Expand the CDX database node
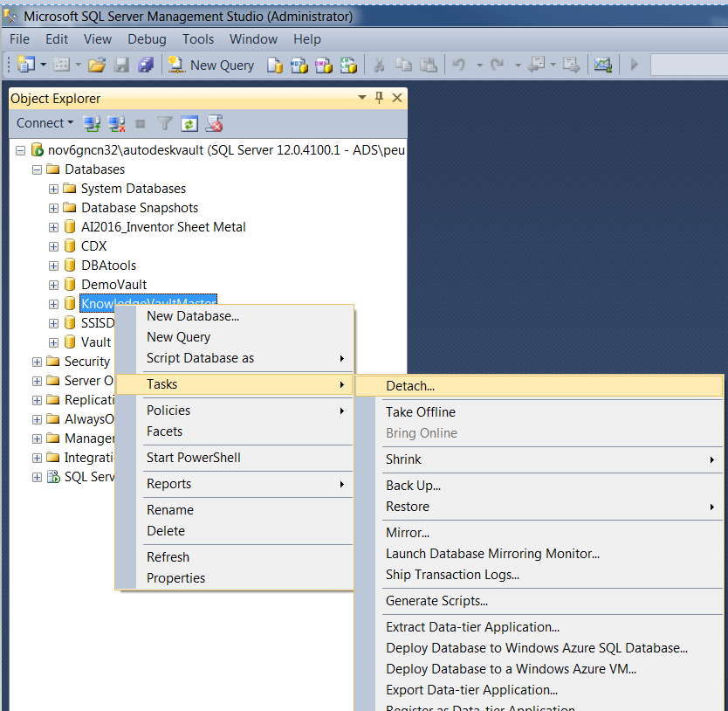This screenshot has width=728, height=711. [x=52, y=246]
